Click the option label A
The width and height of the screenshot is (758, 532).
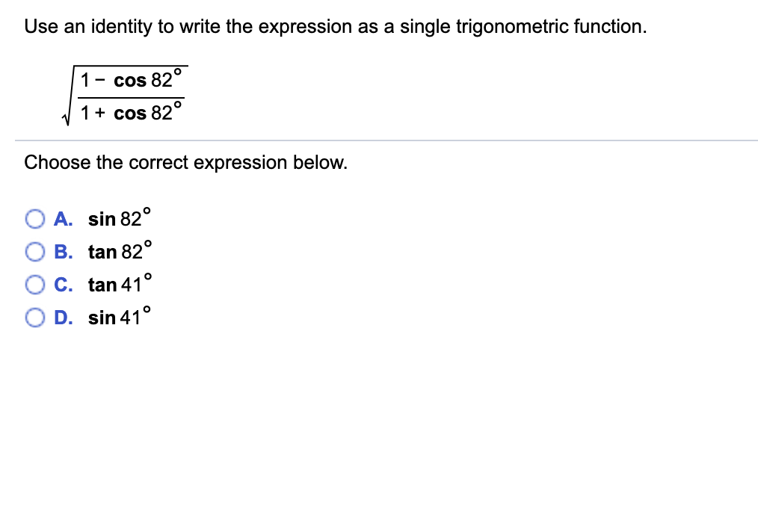point(62,219)
